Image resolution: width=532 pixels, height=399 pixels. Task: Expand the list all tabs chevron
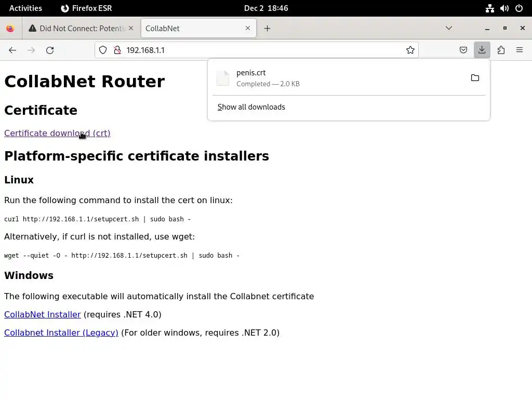(x=448, y=28)
